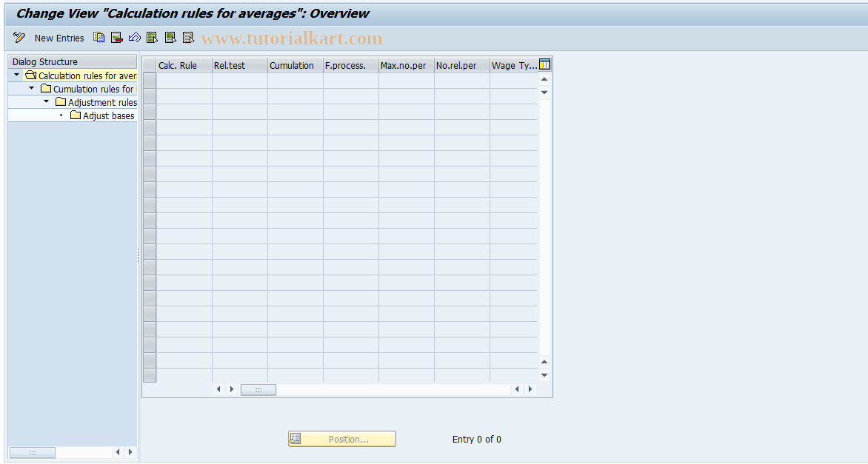Image resolution: width=868 pixels, height=464 pixels.
Task: Click the Entry 0 of 0 text
Action: click(477, 439)
